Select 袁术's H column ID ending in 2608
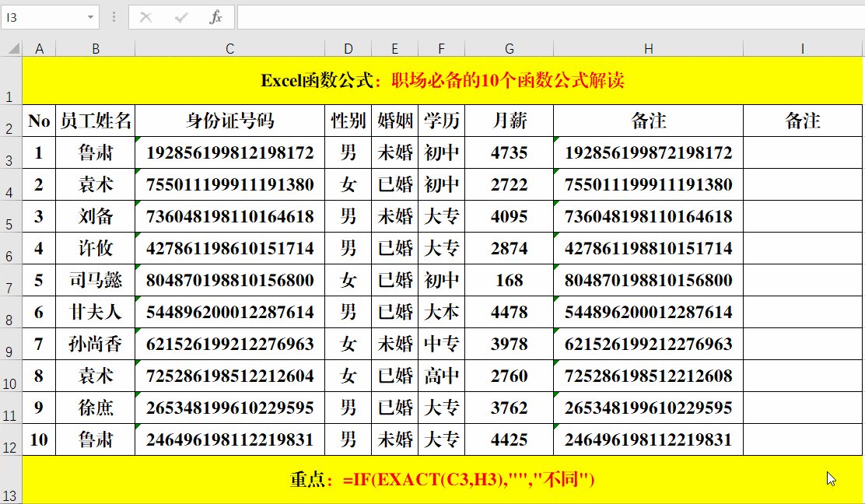Viewport: 865px width, 504px height. click(648, 376)
